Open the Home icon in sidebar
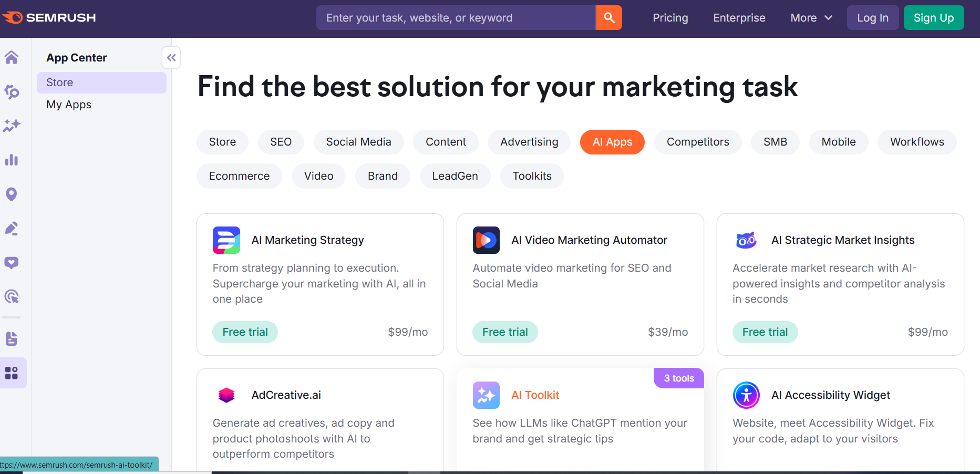 coord(12,57)
